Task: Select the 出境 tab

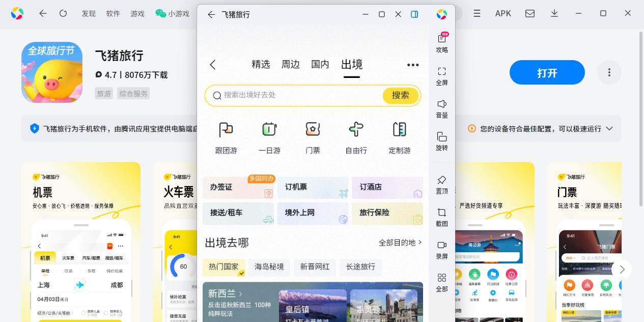Action: [352, 65]
